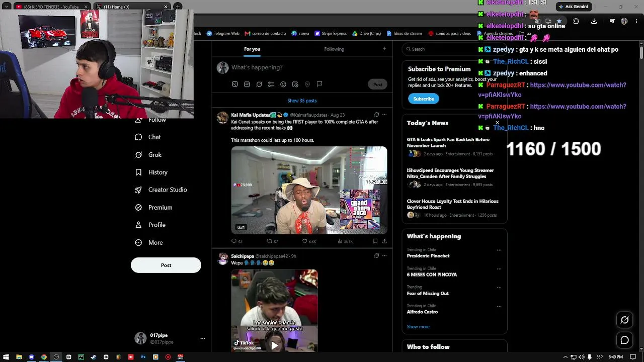
Task: Click the white Post button in sidebar
Action: tap(166, 265)
